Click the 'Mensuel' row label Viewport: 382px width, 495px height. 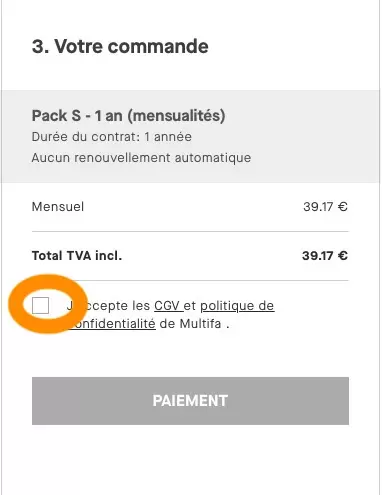(x=58, y=207)
